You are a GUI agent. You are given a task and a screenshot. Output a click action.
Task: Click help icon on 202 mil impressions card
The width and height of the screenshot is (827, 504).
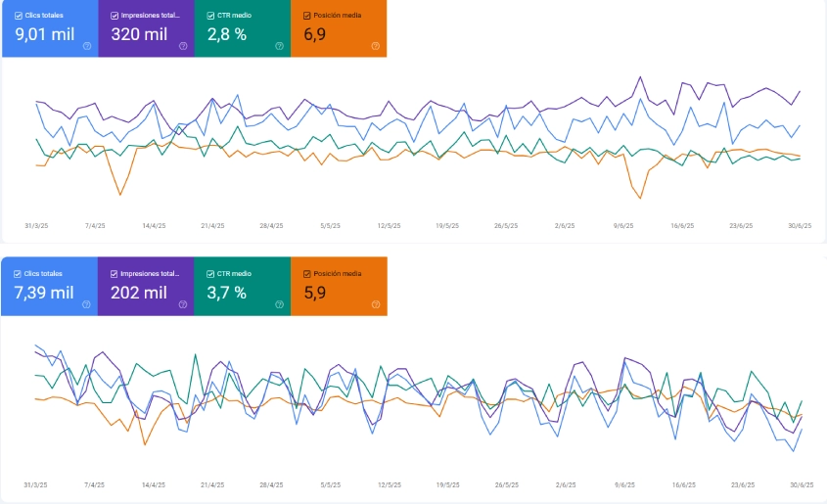(x=184, y=304)
